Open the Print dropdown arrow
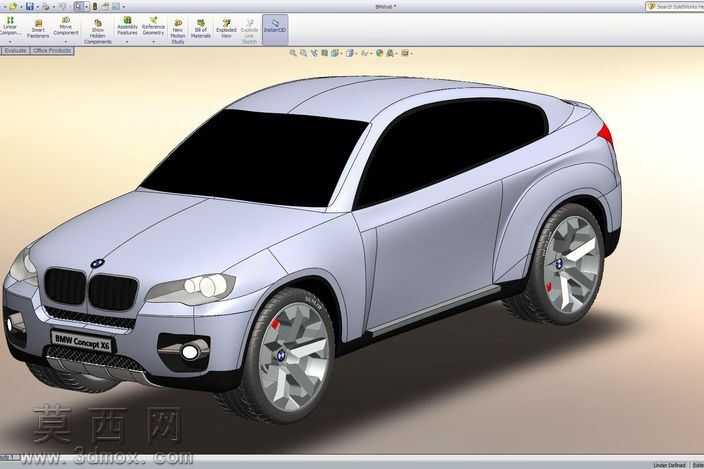This screenshot has height=469, width=704. [x=53, y=7]
